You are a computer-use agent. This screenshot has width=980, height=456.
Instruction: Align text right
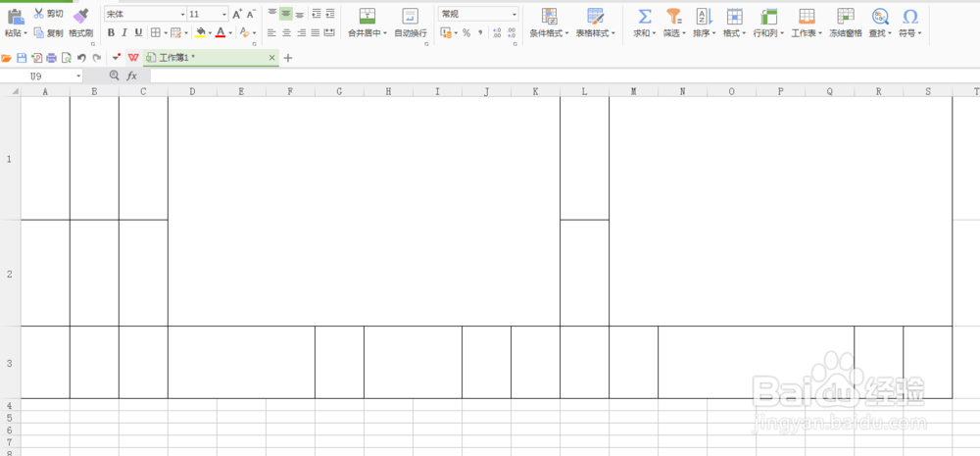pos(301,32)
